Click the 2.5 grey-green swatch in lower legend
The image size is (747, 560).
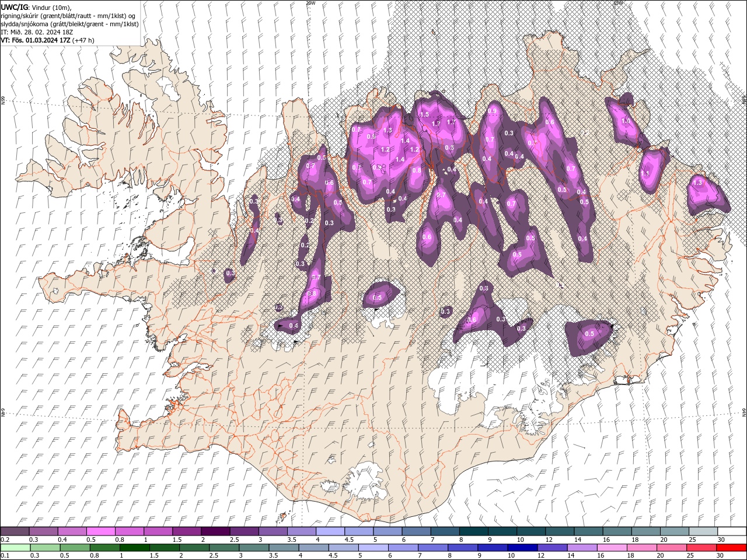(x=224, y=548)
